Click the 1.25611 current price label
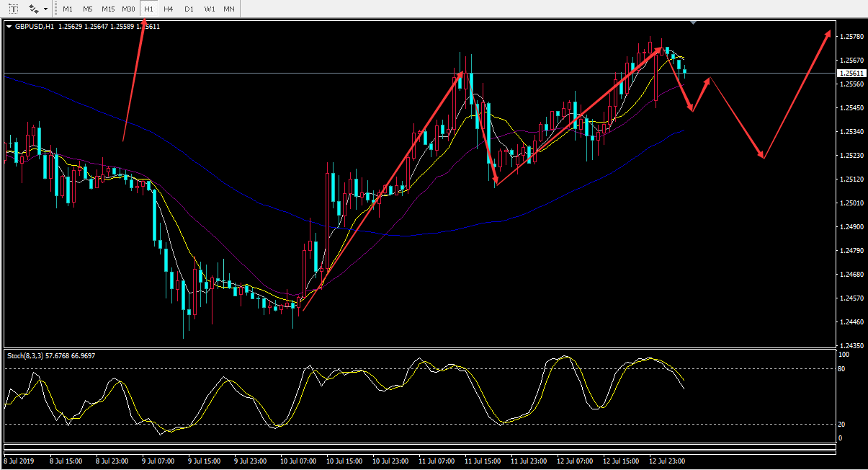This screenshot has height=470, width=868. (x=851, y=74)
